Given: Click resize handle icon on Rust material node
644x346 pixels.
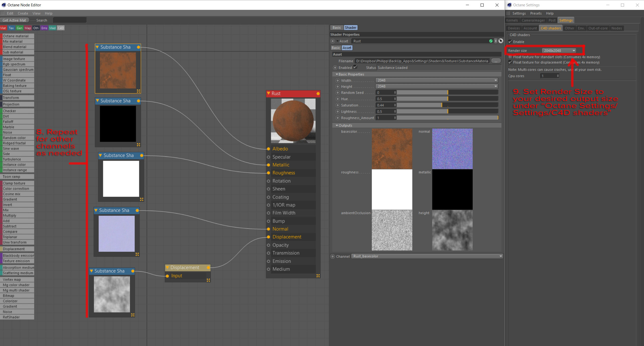Looking at the screenshot, I should [318, 276].
